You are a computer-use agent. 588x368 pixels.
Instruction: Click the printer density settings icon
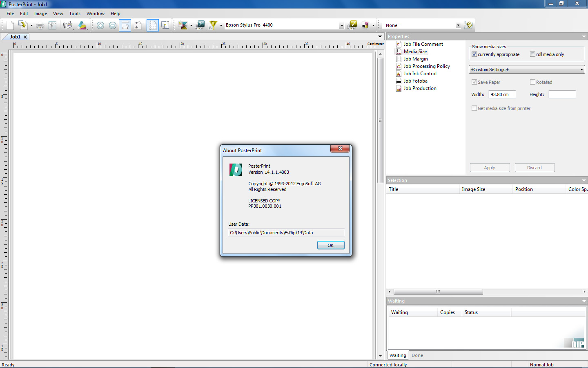(200, 25)
